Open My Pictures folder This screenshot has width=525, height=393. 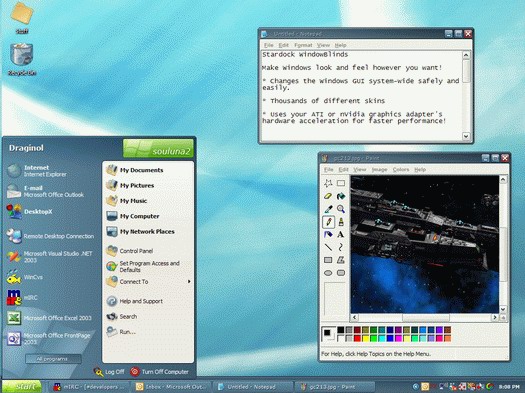coord(148,185)
